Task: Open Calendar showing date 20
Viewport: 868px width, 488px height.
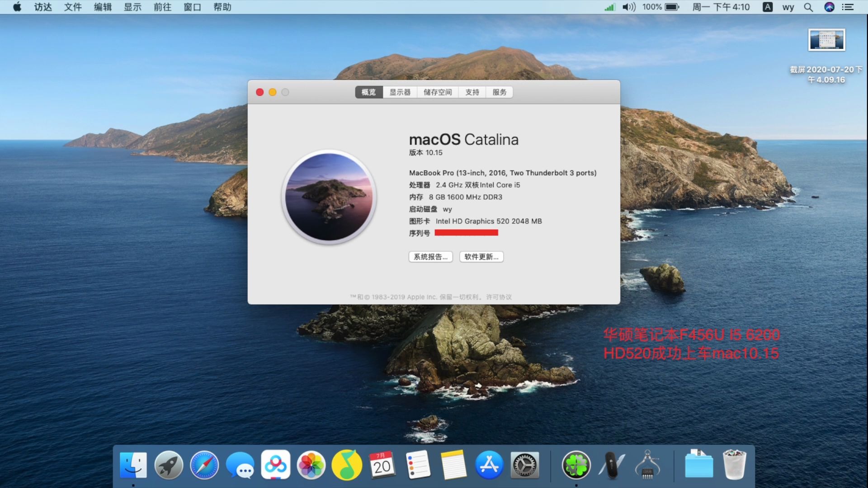Action: [382, 465]
